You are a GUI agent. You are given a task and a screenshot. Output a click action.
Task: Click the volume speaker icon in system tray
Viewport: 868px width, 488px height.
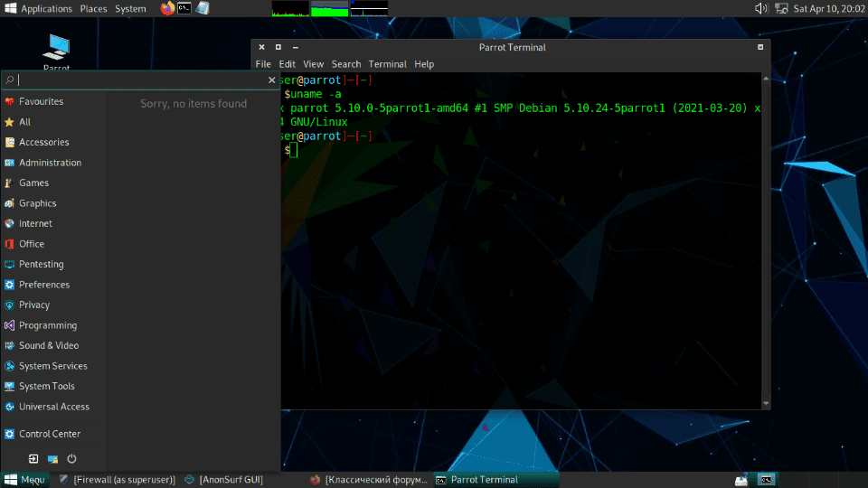point(761,8)
